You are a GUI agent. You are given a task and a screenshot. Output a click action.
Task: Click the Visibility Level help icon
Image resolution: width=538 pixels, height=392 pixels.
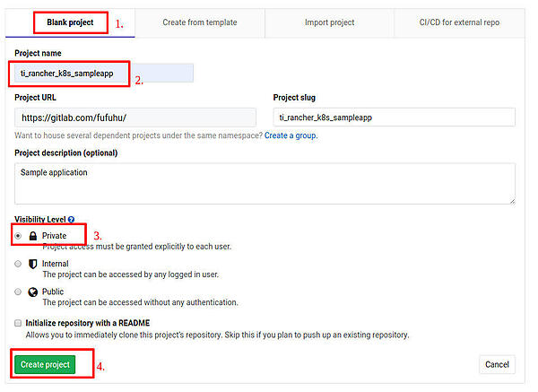[71, 220]
